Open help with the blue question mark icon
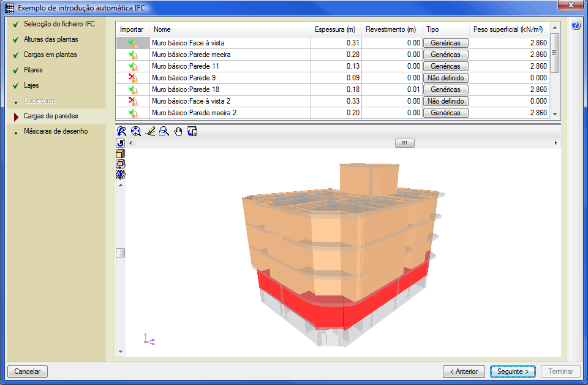The image size is (588, 385). (x=576, y=26)
